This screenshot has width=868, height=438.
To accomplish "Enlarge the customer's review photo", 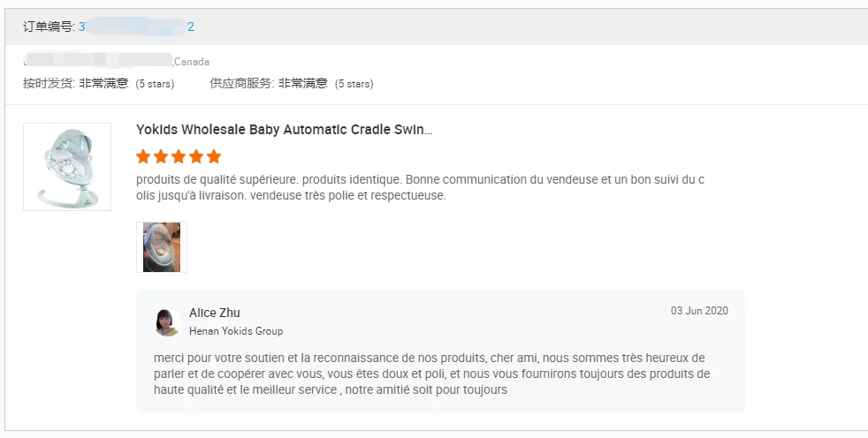I will (162, 247).
